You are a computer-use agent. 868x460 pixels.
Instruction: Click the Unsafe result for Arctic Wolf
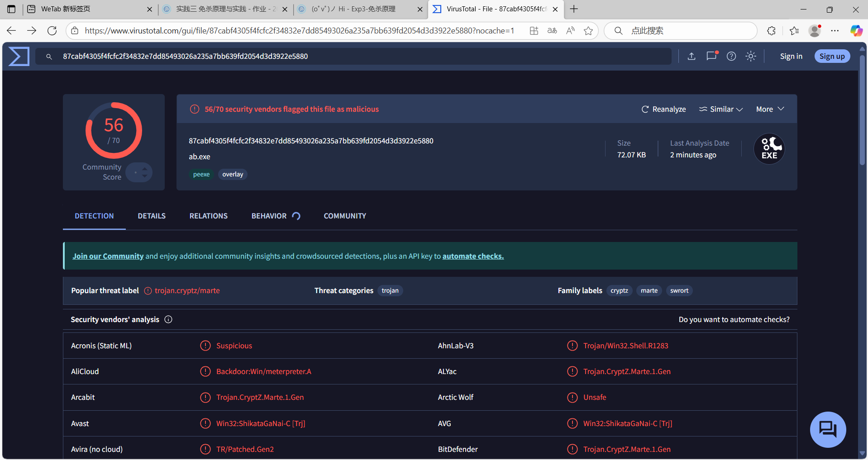[x=595, y=397]
